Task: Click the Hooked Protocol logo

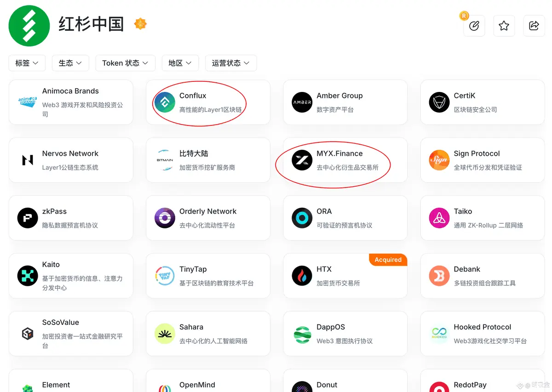Action: (x=439, y=334)
